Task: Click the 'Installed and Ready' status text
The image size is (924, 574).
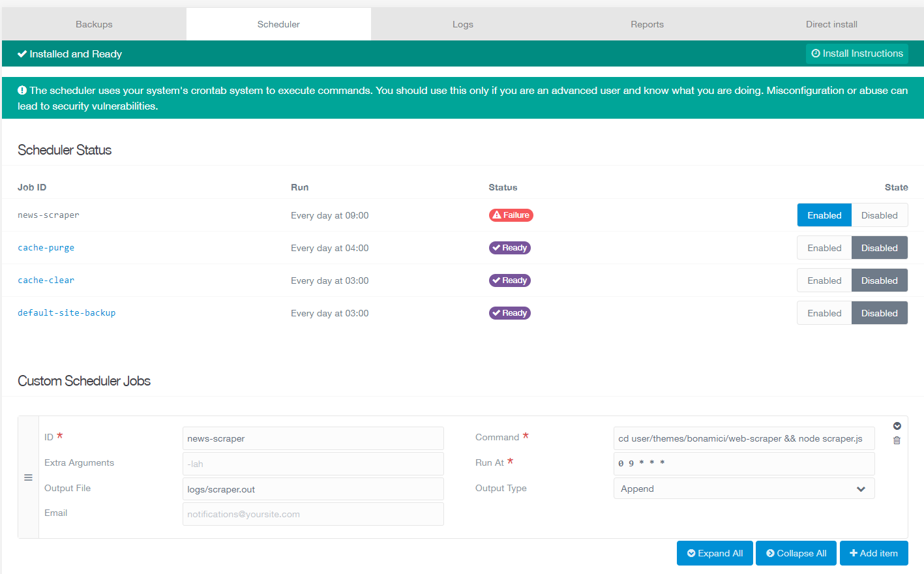Action: click(x=76, y=54)
